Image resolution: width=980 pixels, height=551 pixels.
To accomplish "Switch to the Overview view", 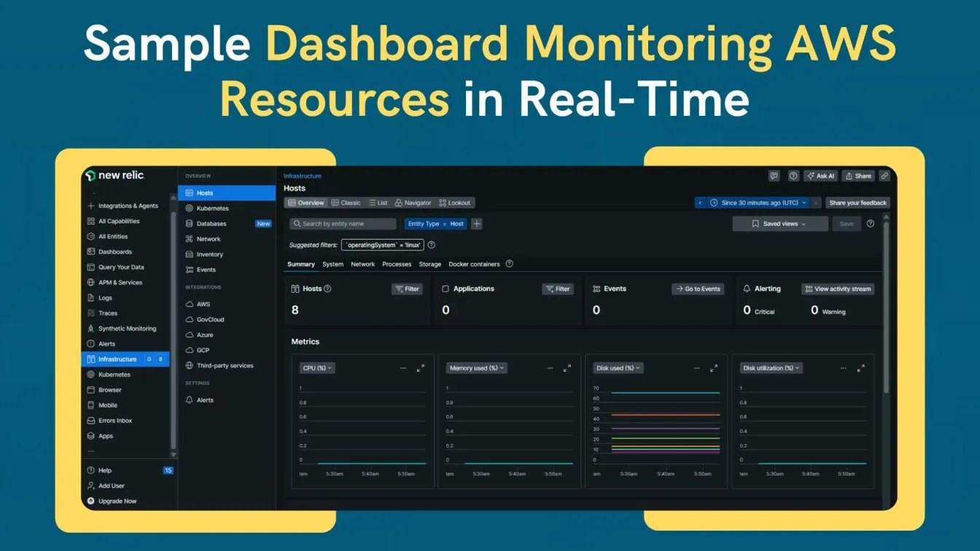I will pyautogui.click(x=306, y=203).
